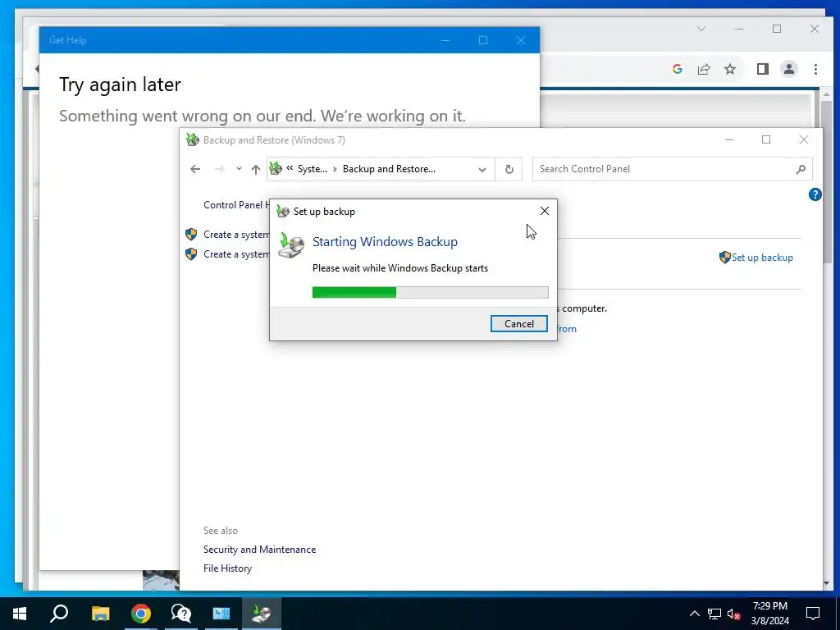This screenshot has width=840, height=630.
Task: Share this page in Chrome
Action: pos(703,69)
